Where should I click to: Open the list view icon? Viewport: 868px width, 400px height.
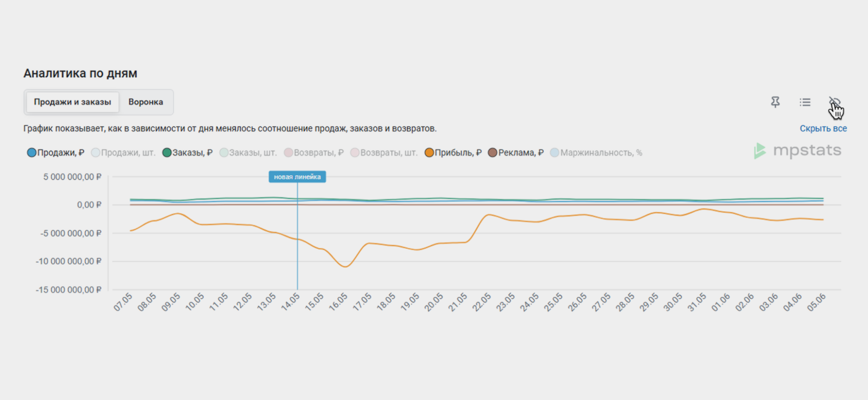click(x=805, y=102)
